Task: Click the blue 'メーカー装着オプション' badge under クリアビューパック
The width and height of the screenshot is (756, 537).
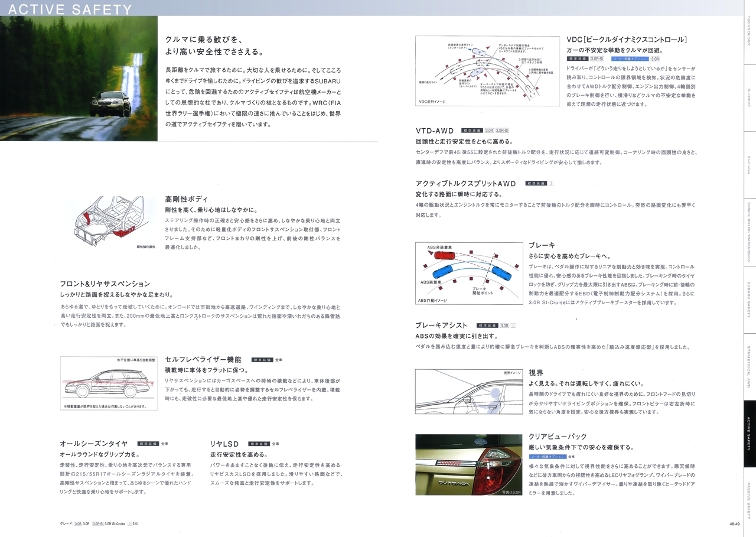Action: (548, 457)
